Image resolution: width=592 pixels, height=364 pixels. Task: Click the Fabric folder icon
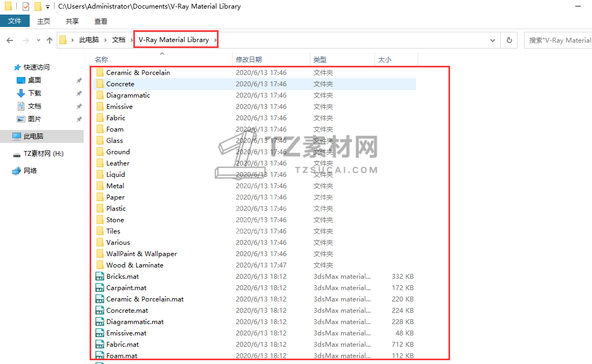(x=100, y=118)
